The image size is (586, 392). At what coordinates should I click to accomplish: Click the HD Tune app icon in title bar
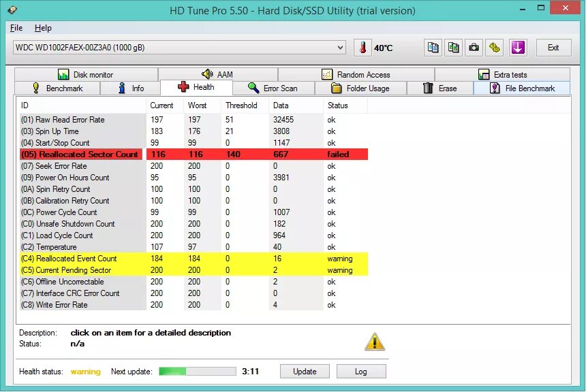tap(12, 10)
